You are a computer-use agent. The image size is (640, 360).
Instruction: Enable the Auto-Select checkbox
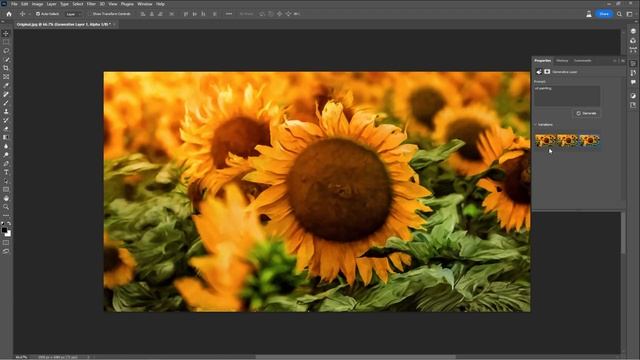click(38, 14)
